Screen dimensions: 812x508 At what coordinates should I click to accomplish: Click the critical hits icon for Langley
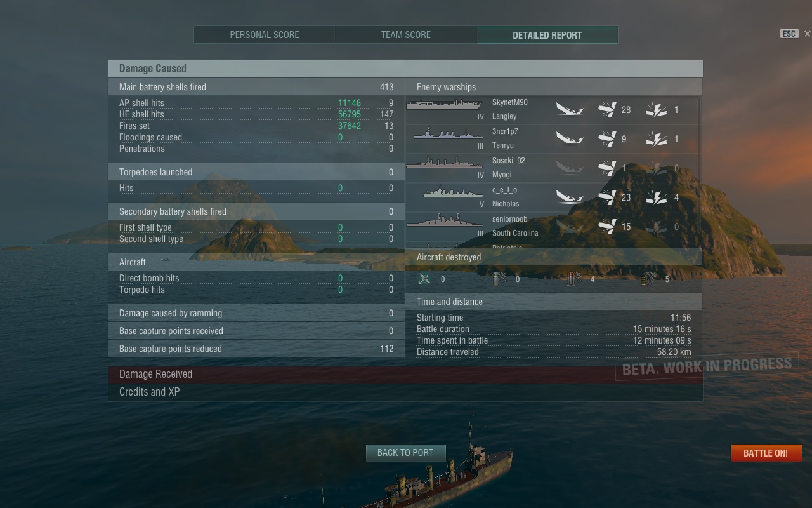(x=657, y=109)
